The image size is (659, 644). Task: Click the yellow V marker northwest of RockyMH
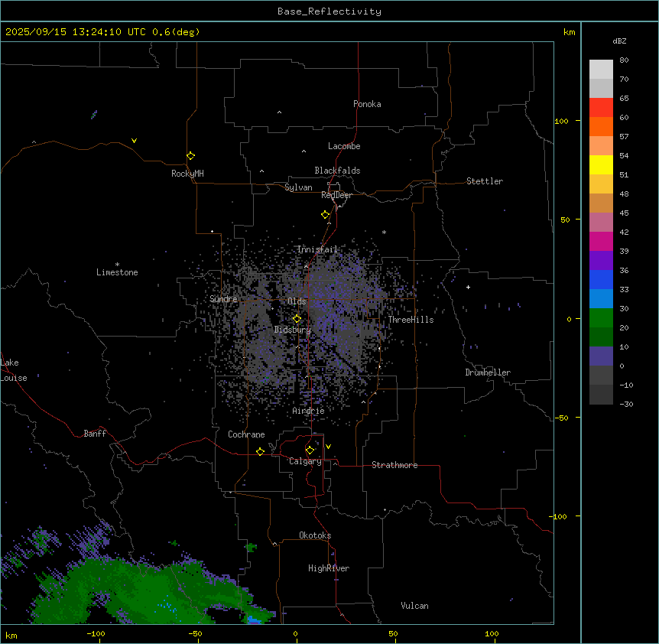[x=134, y=141]
